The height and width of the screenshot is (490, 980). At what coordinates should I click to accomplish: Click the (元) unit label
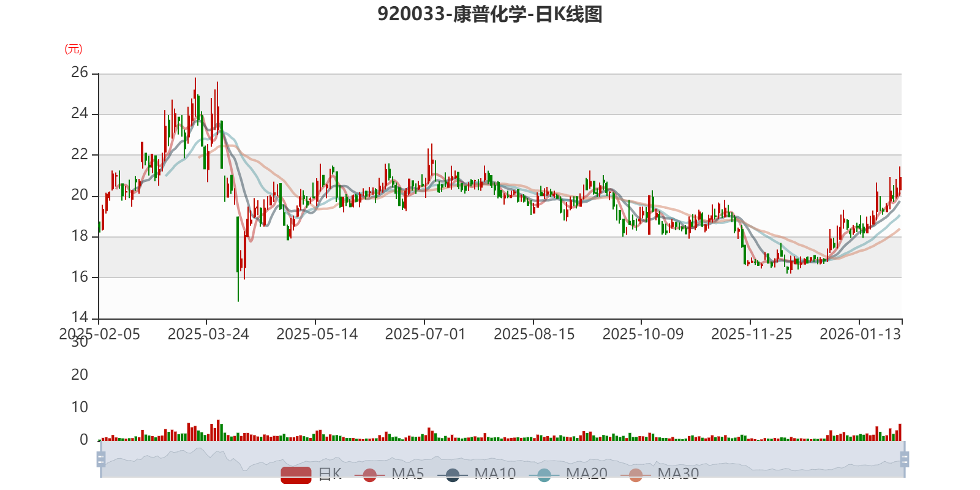click(73, 49)
